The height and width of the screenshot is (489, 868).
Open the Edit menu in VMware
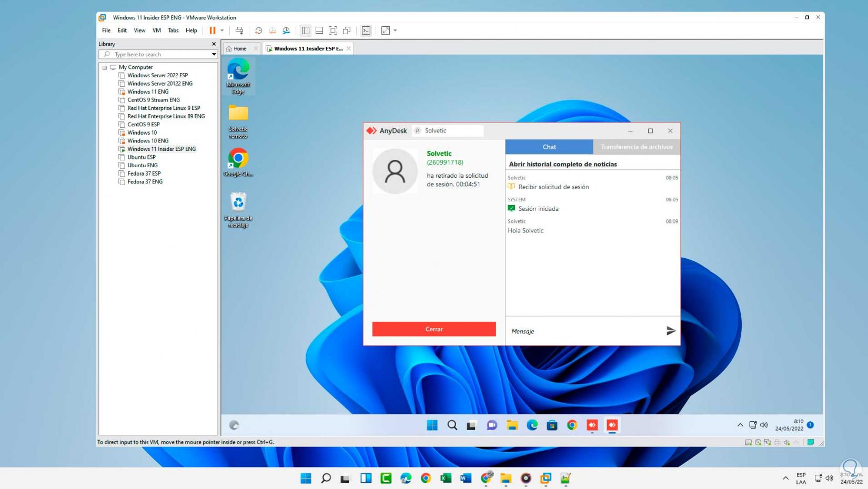click(122, 30)
